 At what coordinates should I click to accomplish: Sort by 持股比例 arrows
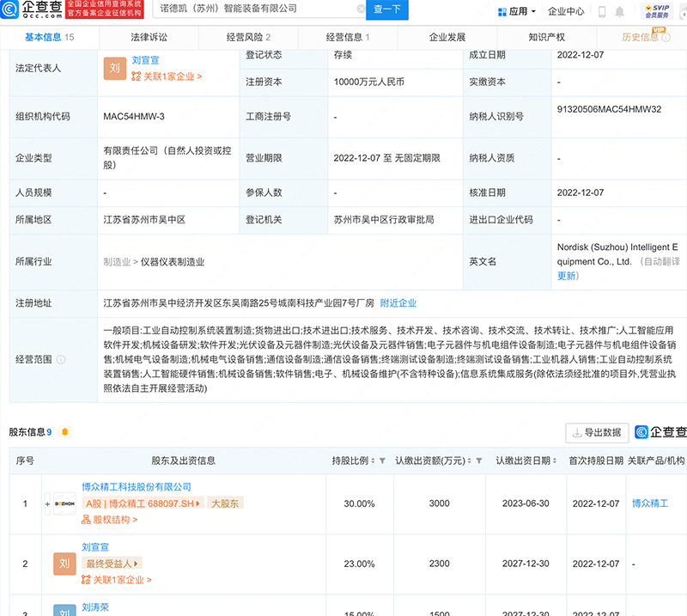(373, 460)
